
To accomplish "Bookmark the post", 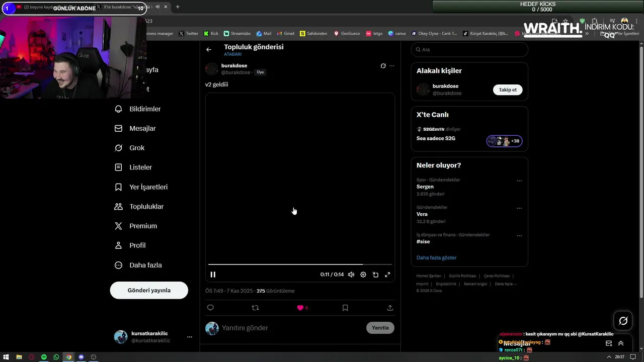I will 345,308.
